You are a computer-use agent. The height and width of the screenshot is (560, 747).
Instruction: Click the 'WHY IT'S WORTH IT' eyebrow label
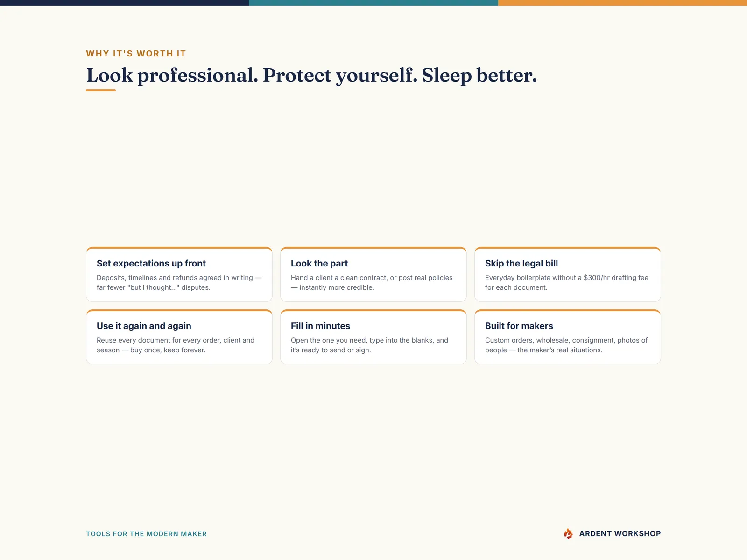click(x=136, y=54)
